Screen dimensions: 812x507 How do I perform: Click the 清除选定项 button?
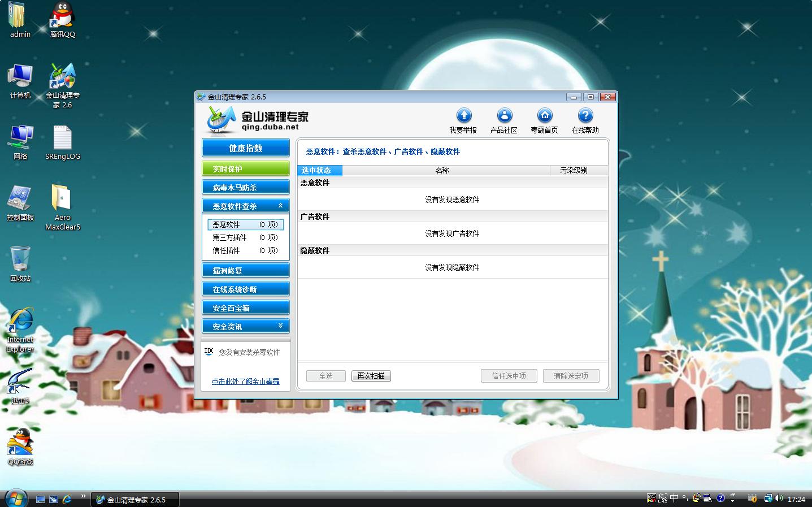(571, 376)
